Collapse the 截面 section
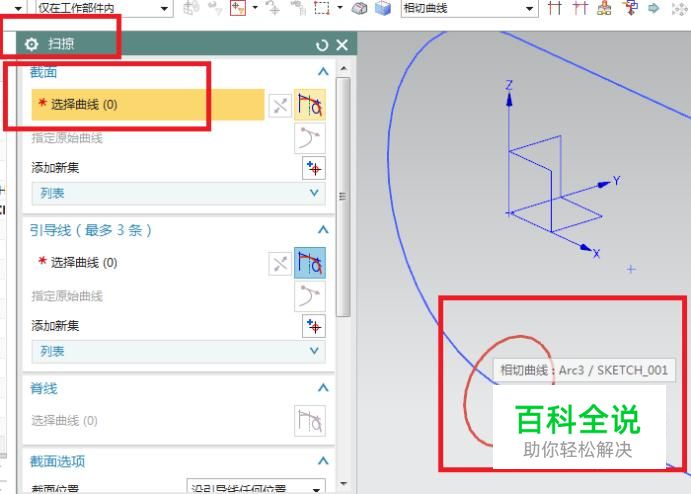Viewport: 691px width, 494px height. click(x=323, y=71)
